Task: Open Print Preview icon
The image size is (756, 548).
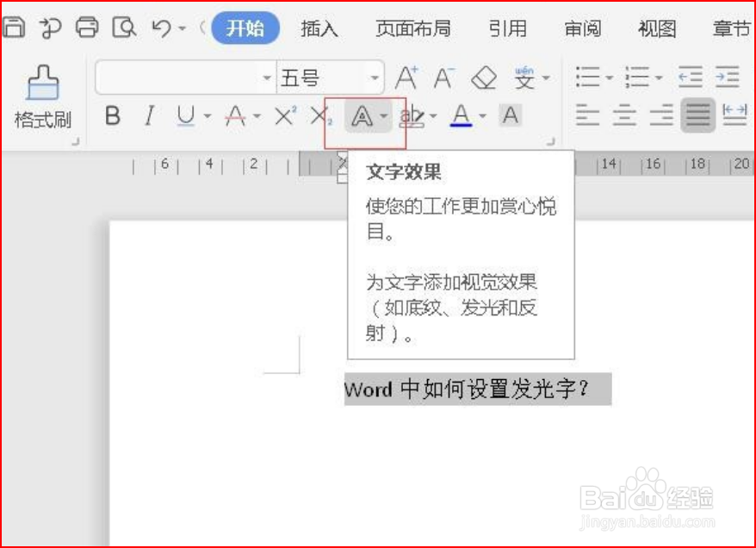Action: click(124, 28)
